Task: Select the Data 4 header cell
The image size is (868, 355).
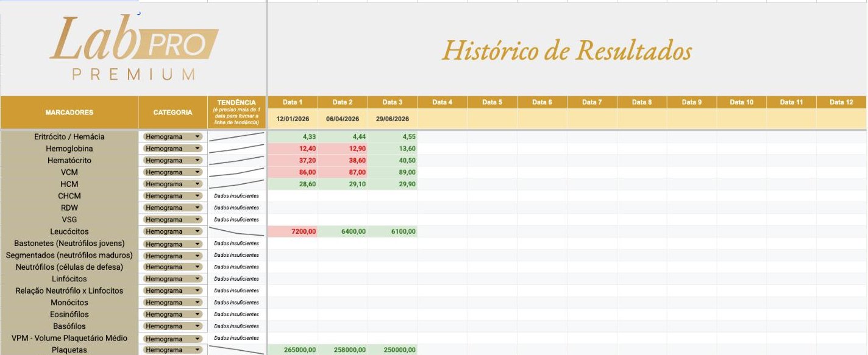Action: [443, 102]
